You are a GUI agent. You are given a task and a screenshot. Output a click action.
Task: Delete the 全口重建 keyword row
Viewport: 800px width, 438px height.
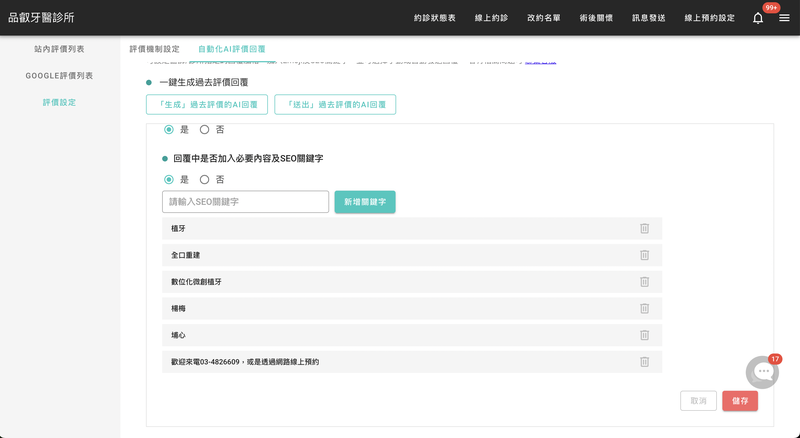(x=644, y=255)
